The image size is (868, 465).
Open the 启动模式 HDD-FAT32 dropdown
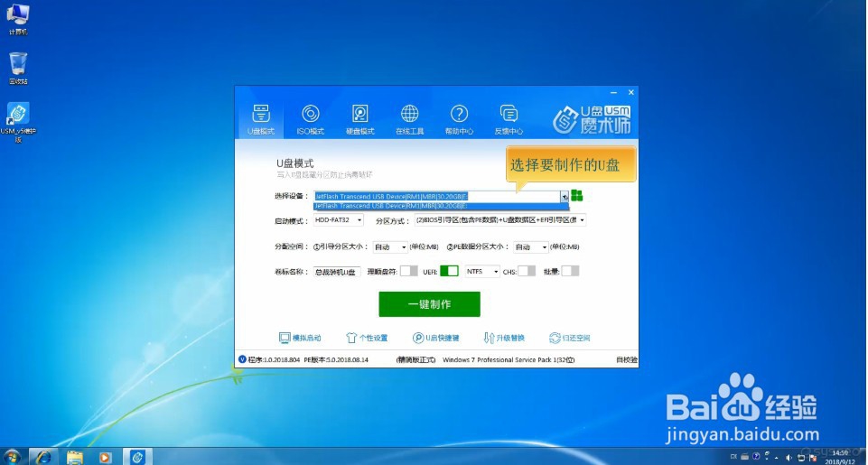(x=338, y=220)
